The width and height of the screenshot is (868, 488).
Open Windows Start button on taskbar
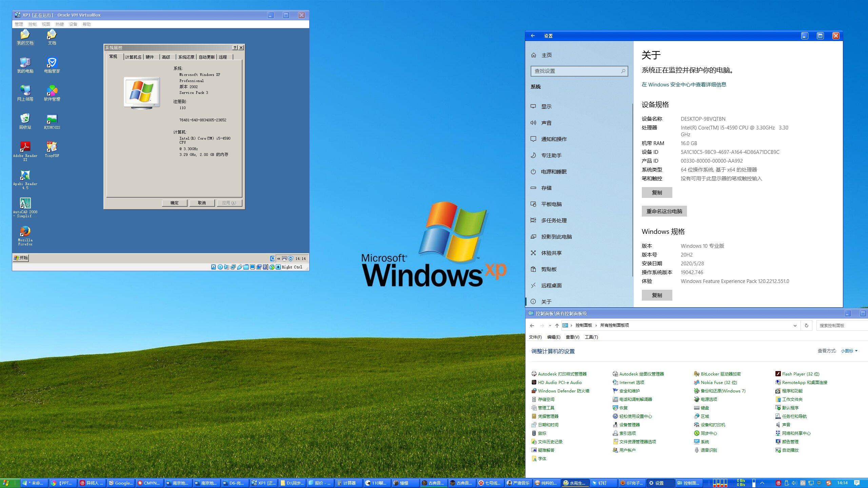(6, 483)
